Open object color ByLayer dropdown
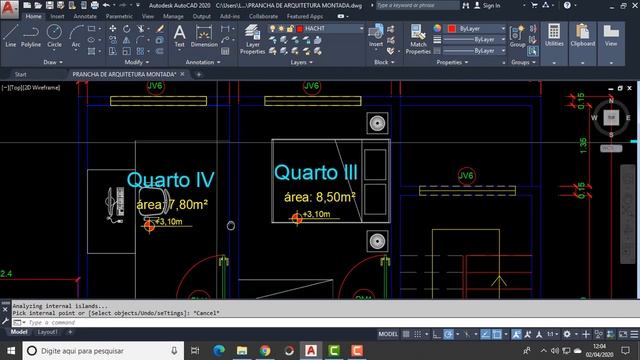 tap(503, 29)
